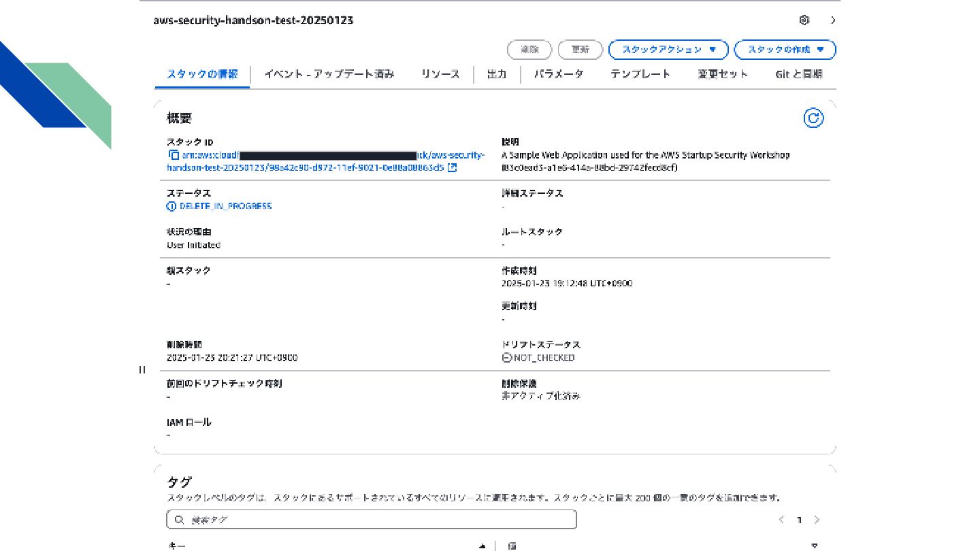Click tags page number 1
The image size is (980, 551).
point(799,520)
